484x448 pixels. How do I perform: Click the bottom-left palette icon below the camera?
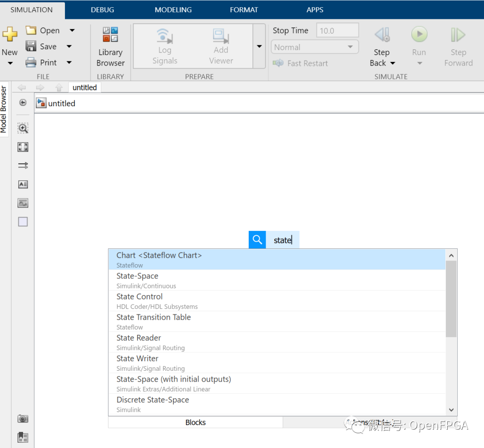tap(23, 437)
